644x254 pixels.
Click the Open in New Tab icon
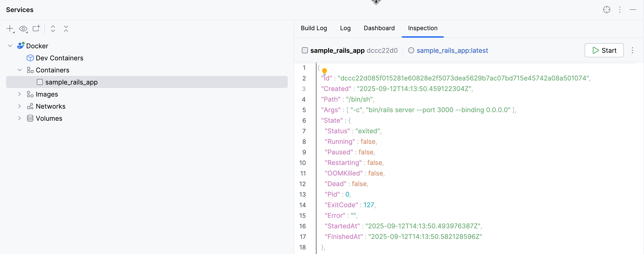tap(36, 28)
